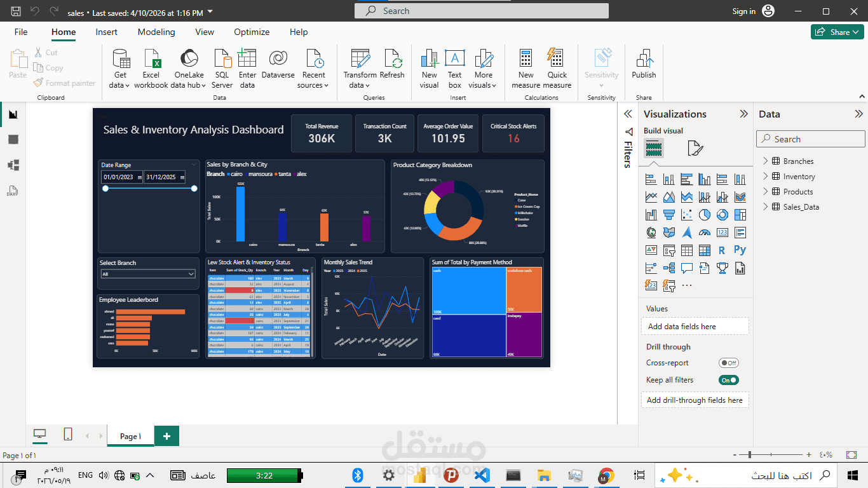The image size is (868, 488).
Task: Choose the Q&A speech bubble visual
Action: tap(686, 268)
